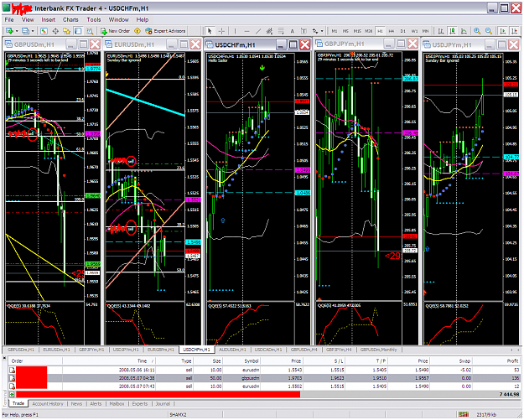This screenshot has width=524, height=420.
Task: Sort orders by the Time column header
Action: tap(109, 360)
